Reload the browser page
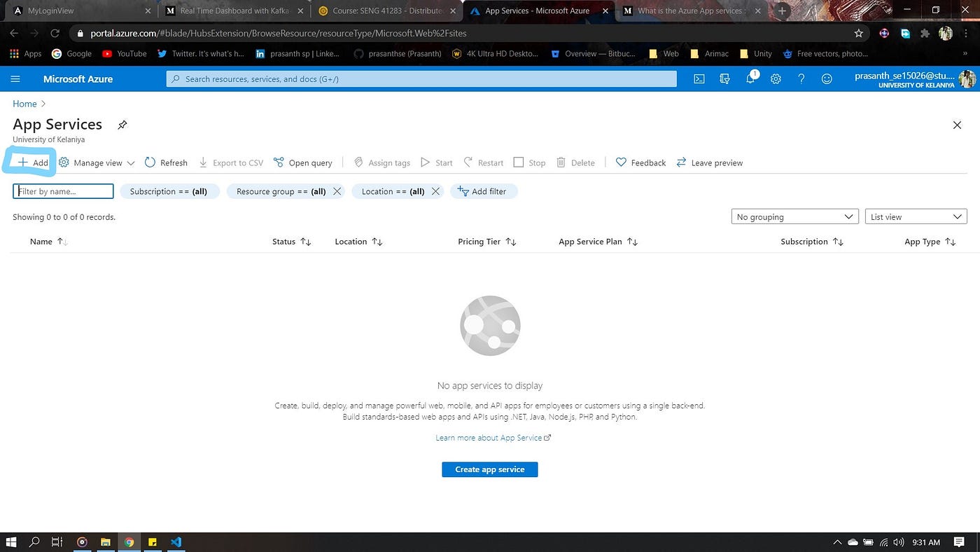The height and width of the screenshot is (552, 980). (55, 33)
